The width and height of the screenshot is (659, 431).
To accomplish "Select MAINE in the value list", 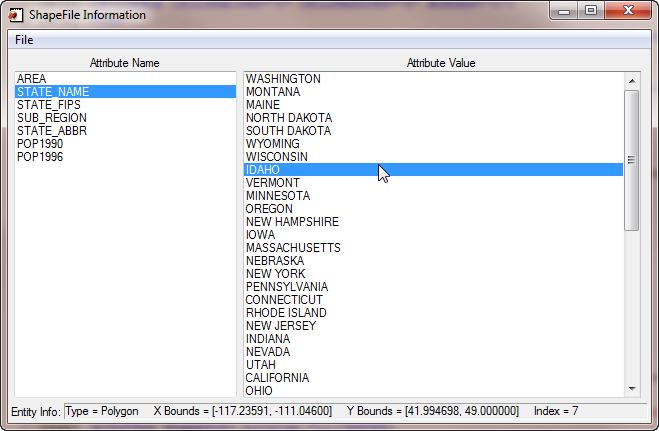I will [x=433, y=105].
